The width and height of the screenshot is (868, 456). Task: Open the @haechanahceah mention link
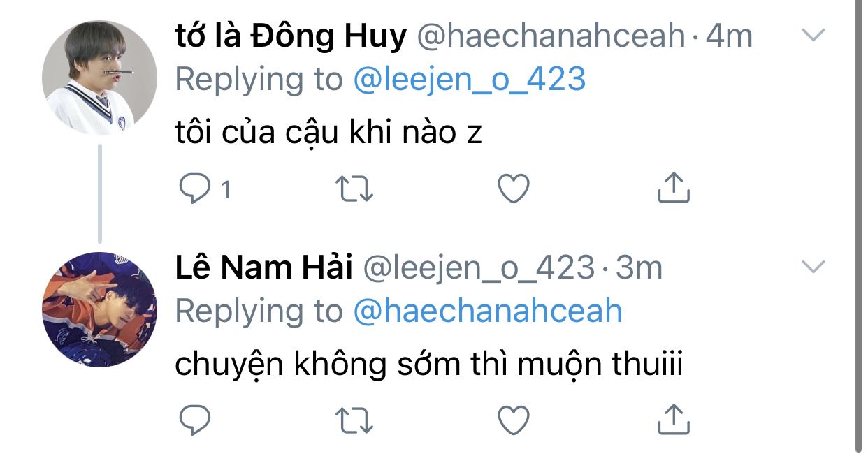487,311
